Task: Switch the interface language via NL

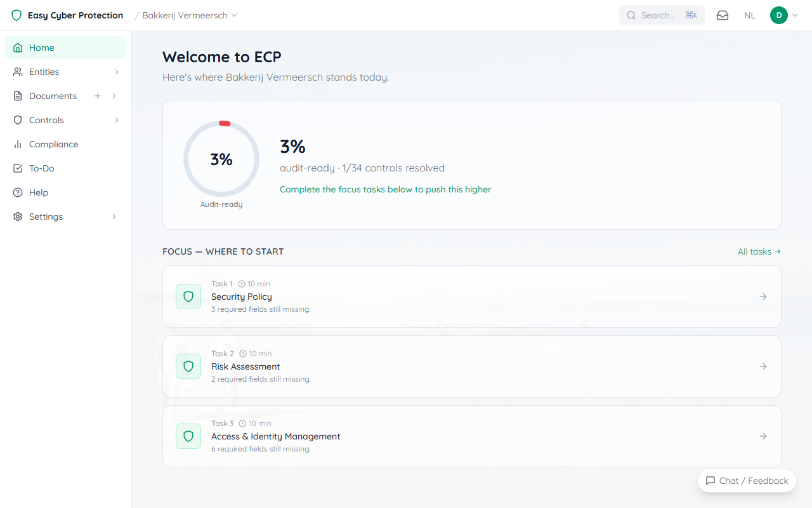Action: (x=749, y=15)
